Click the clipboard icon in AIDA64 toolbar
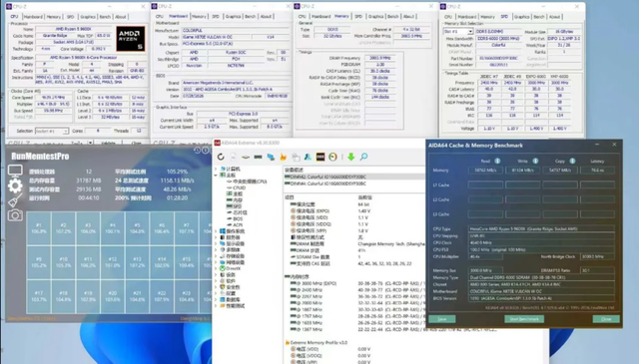The image size is (639, 364). (296, 157)
